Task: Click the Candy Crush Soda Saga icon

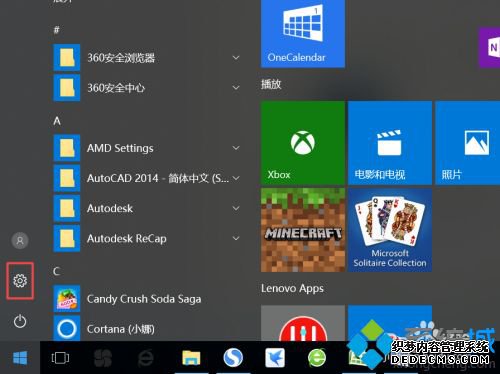Action: (67, 299)
